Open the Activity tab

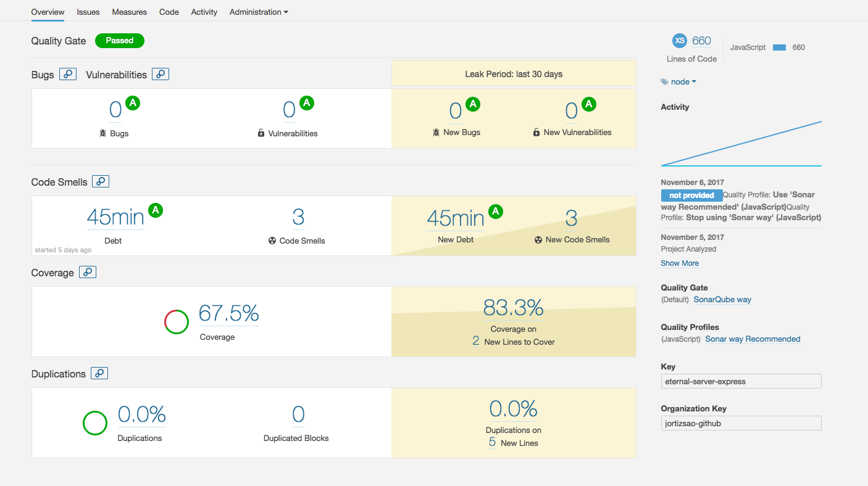tap(204, 12)
